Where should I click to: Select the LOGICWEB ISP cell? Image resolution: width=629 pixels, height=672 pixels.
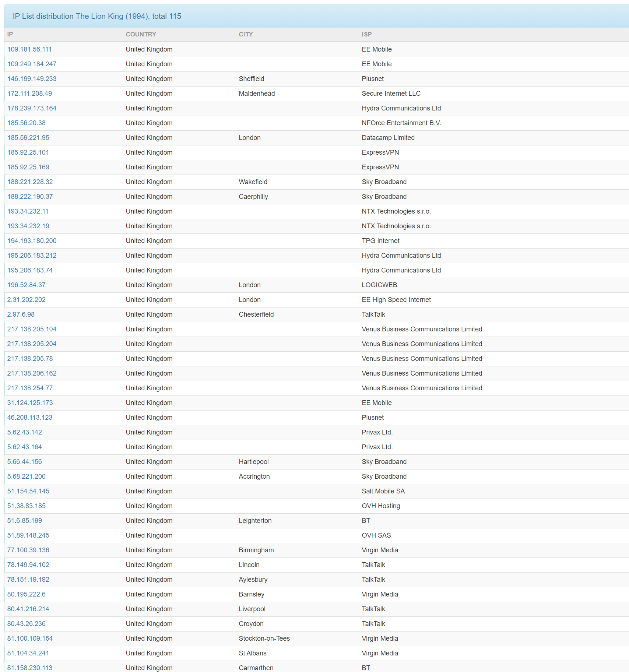pos(379,285)
